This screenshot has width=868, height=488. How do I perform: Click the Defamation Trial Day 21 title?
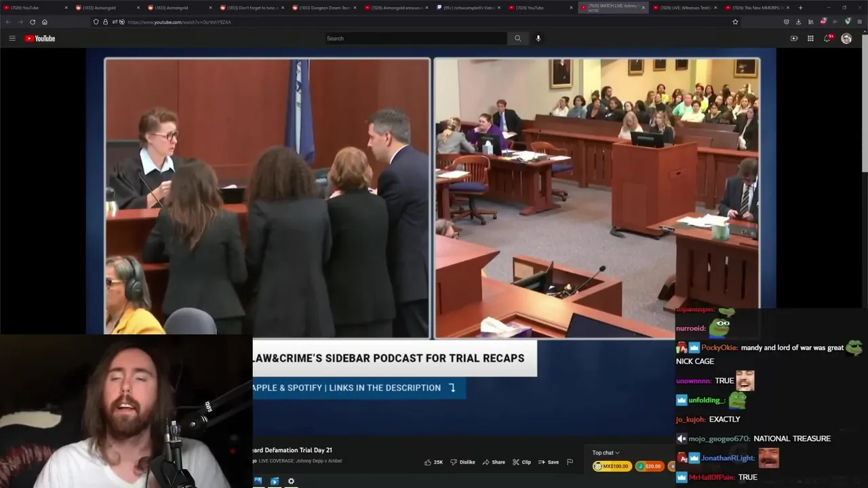click(292, 450)
